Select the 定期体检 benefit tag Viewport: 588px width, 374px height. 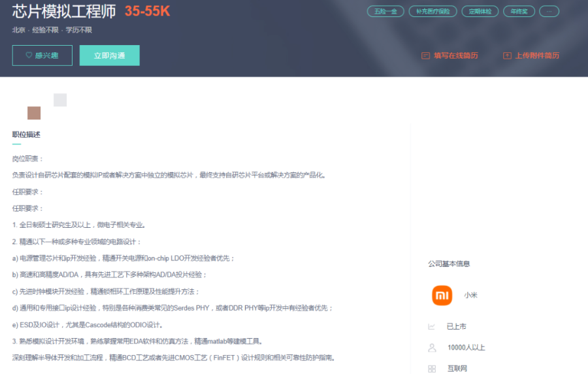(x=480, y=12)
